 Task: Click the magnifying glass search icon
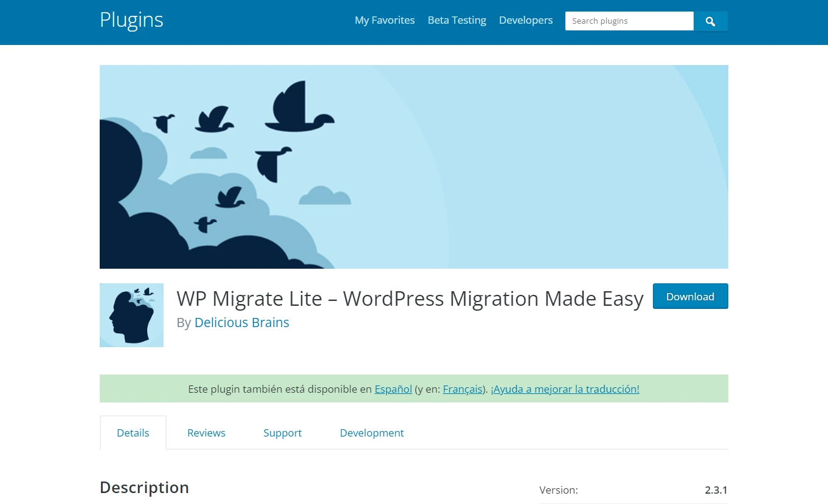tap(710, 21)
